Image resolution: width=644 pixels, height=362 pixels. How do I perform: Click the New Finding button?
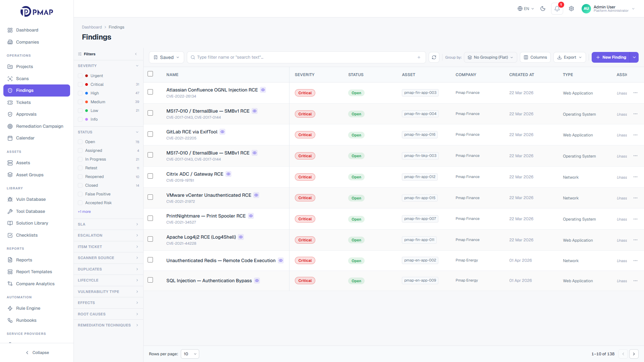pyautogui.click(x=611, y=57)
